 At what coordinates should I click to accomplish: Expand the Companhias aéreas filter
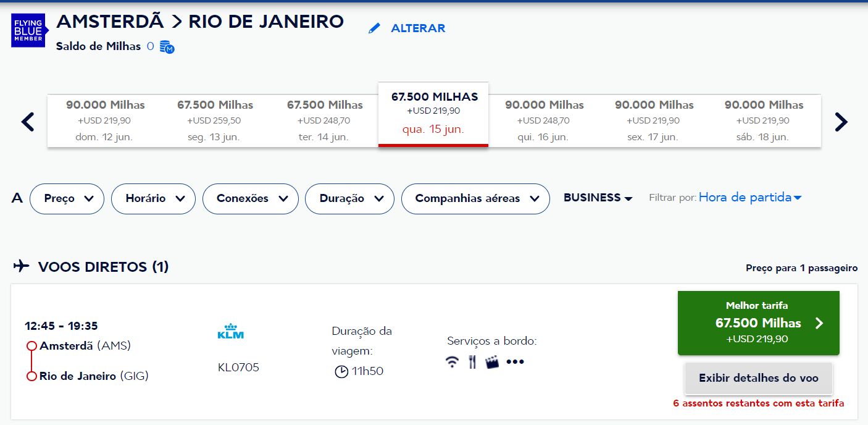coord(475,199)
